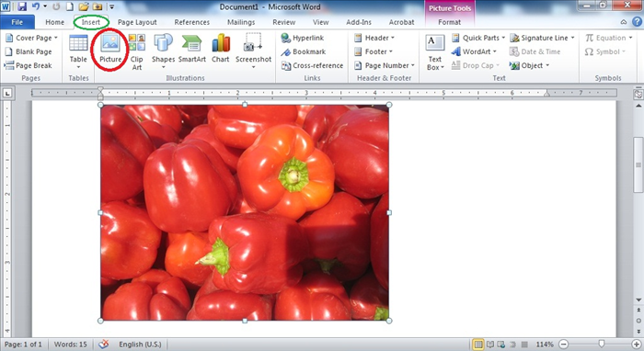Open the Screenshot dropdown
This screenshot has height=351, width=644.
[x=253, y=52]
